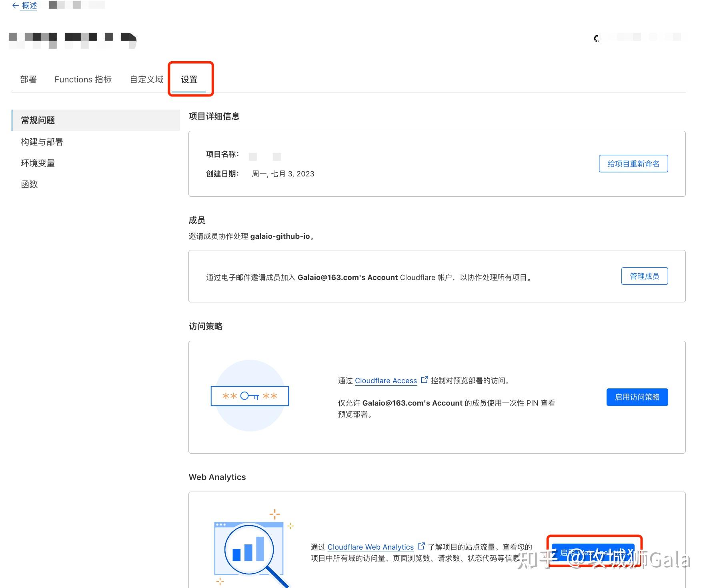The image size is (709, 588).
Task: Switch to the Functions 指标 tab
Action: [83, 79]
